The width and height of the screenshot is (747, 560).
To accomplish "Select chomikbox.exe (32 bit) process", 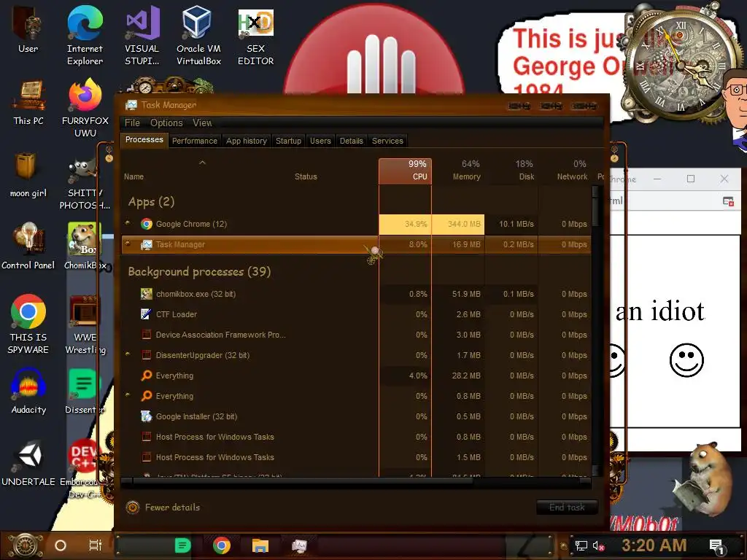I will 356,294.
